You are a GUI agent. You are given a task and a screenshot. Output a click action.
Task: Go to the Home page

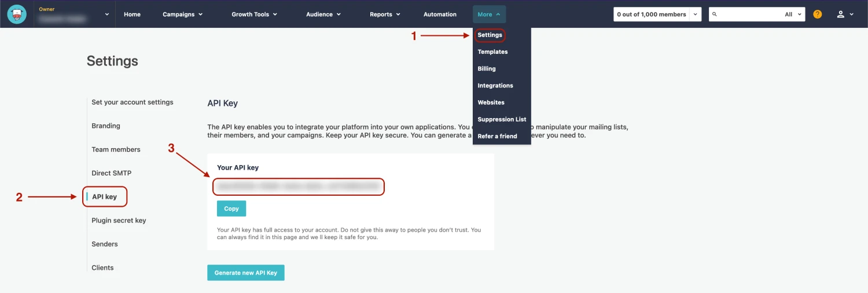[132, 14]
